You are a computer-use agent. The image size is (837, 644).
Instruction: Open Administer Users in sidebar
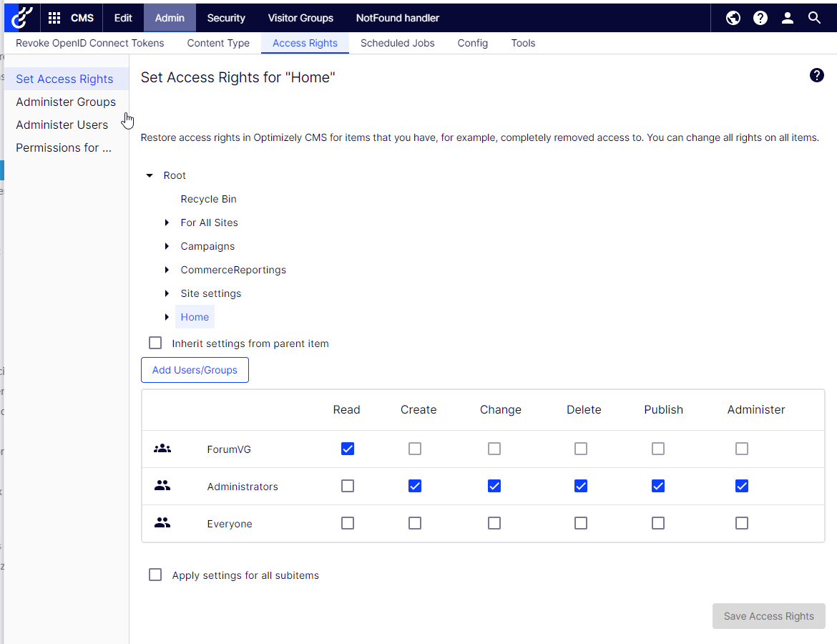(x=62, y=125)
